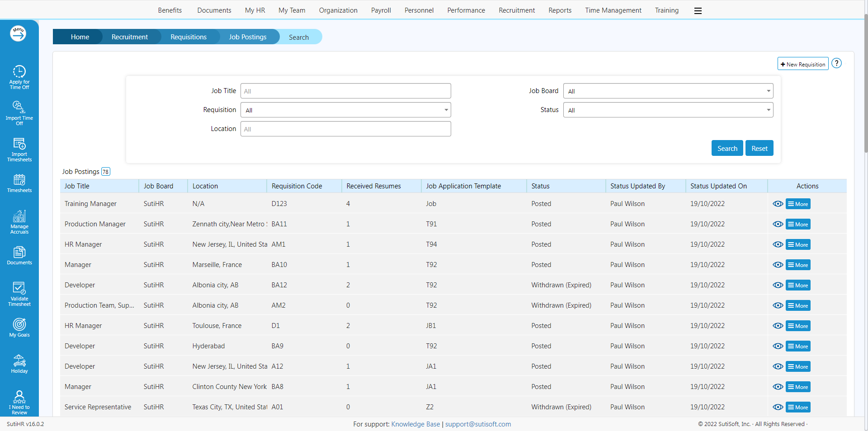Screen dimensions: 868x431
Task: Open the Job Board dropdown
Action: click(x=668, y=91)
